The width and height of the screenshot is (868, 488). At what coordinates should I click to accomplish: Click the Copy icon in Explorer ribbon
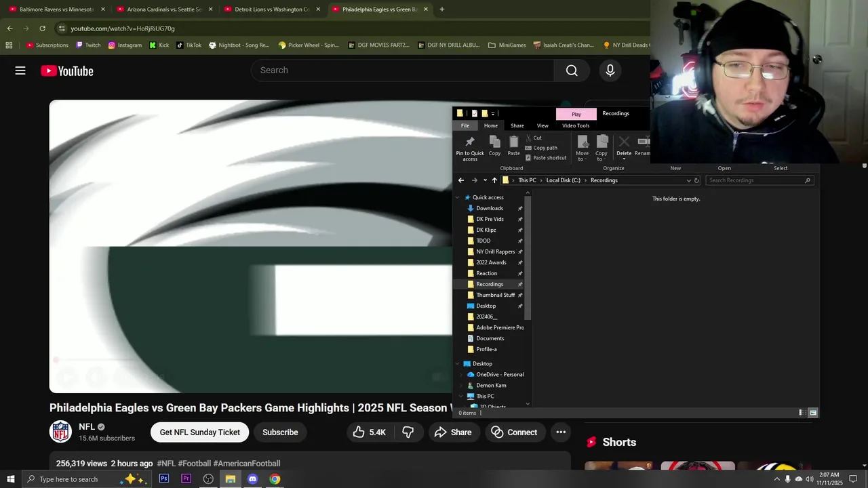point(495,146)
